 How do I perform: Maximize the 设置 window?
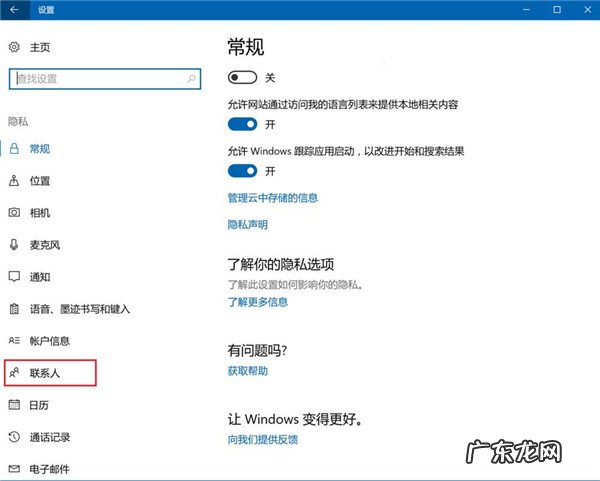(557, 10)
